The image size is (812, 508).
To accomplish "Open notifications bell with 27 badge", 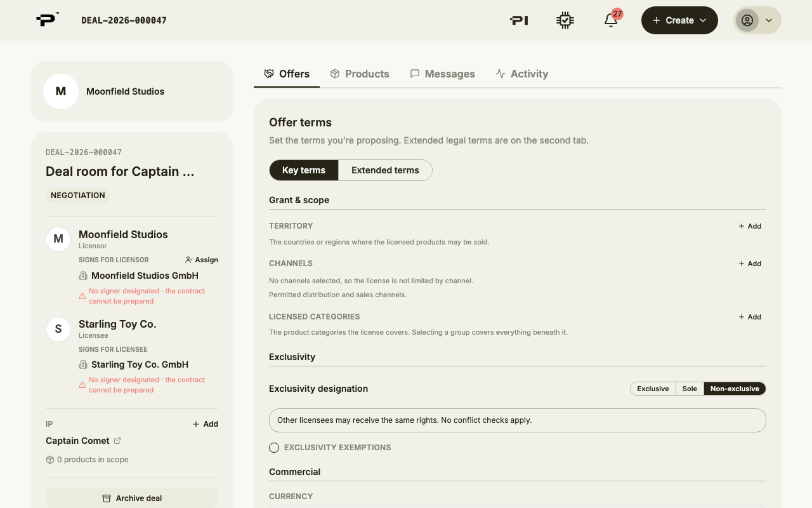I will tap(611, 20).
